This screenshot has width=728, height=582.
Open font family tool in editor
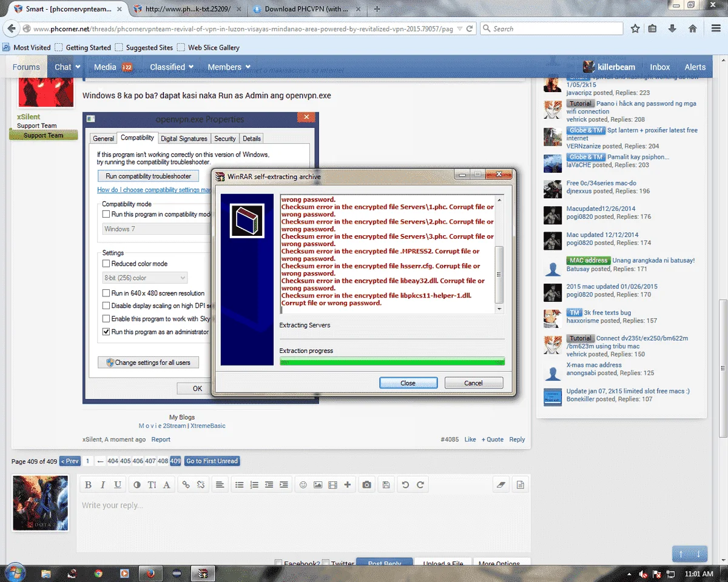tap(167, 485)
